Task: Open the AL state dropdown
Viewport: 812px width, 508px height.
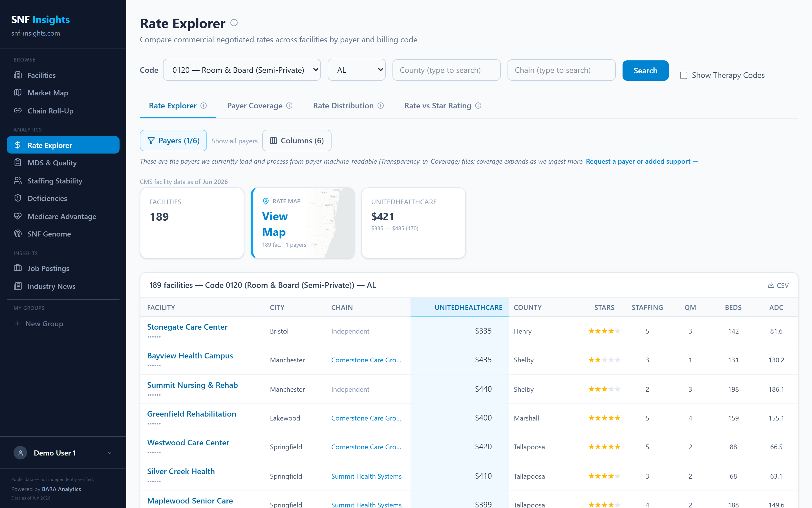Action: coord(356,70)
